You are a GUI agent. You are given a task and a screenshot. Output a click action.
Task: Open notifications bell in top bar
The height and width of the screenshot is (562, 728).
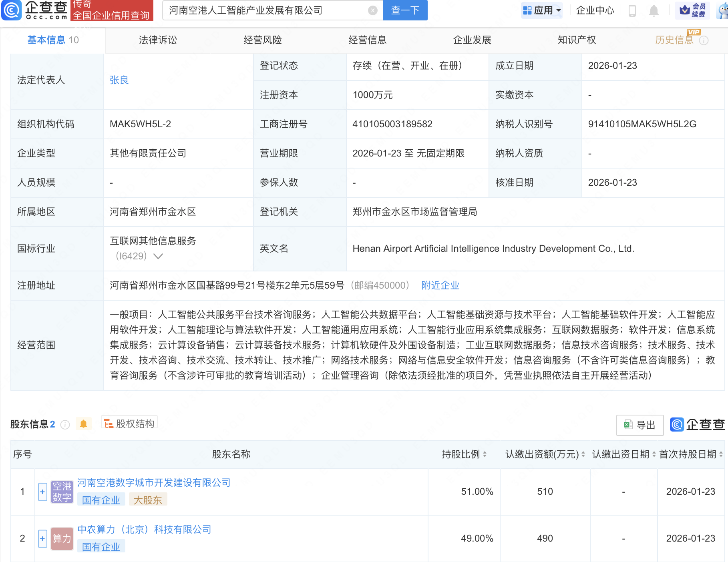point(654,10)
